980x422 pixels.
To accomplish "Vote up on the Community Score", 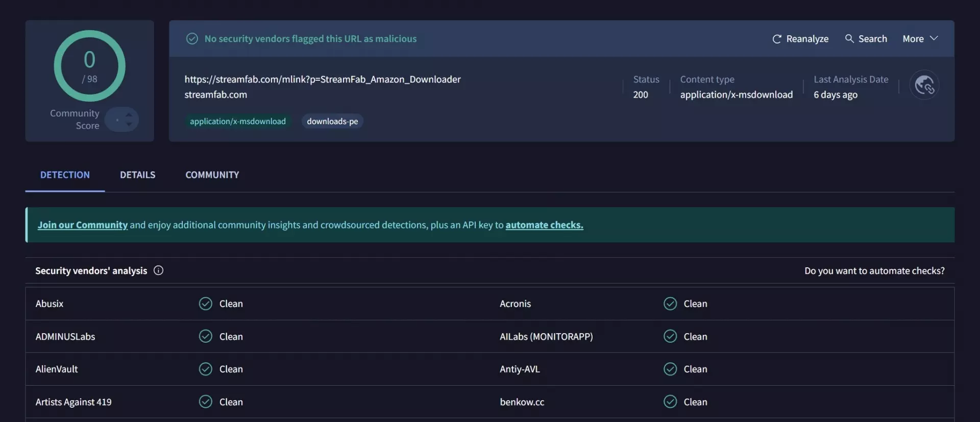I will click(x=129, y=114).
